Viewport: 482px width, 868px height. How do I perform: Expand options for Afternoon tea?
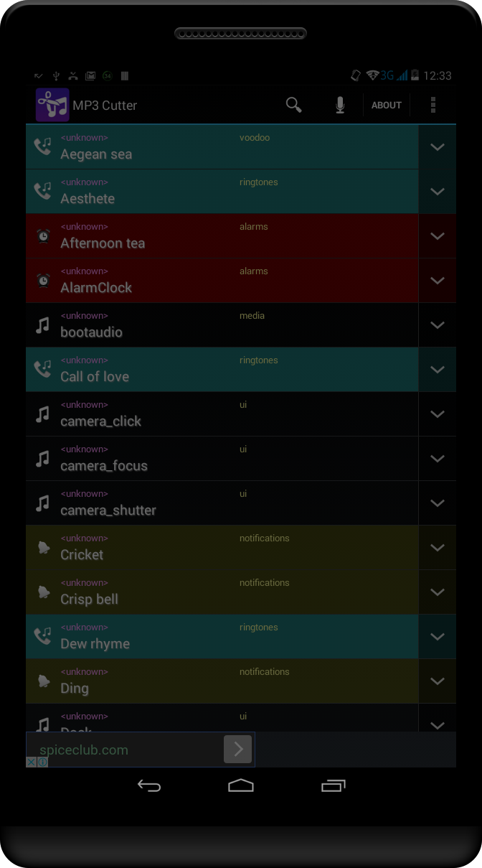coord(437,236)
